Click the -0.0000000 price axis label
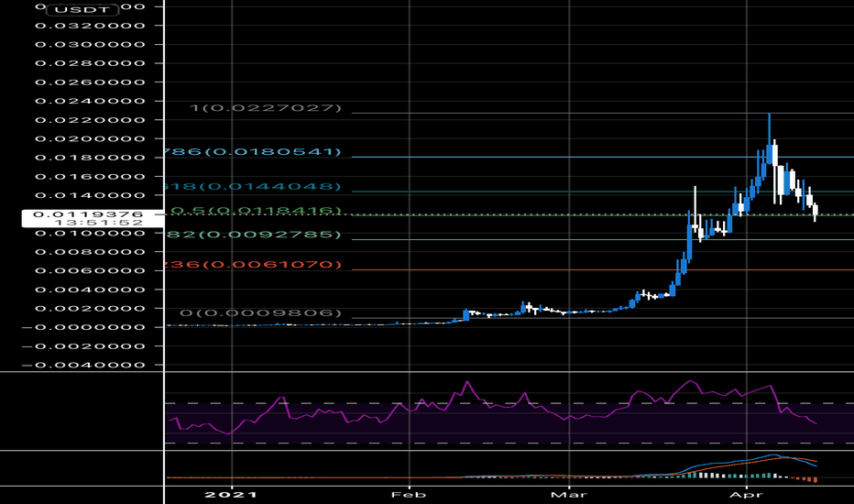854x504 pixels. click(83, 327)
